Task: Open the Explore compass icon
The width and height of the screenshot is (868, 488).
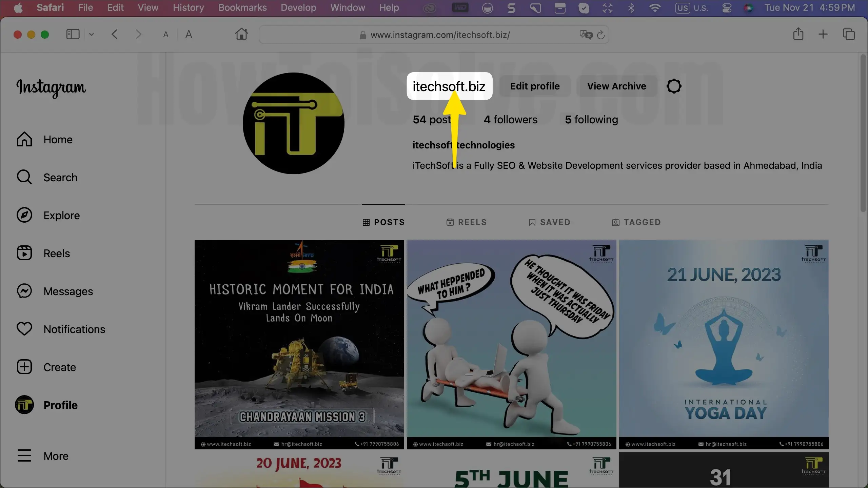Action: (x=24, y=215)
